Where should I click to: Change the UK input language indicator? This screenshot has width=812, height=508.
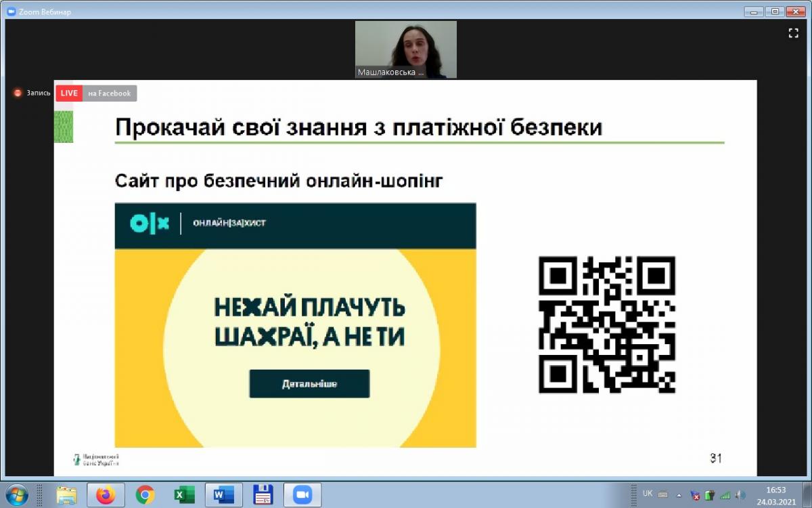click(x=648, y=494)
